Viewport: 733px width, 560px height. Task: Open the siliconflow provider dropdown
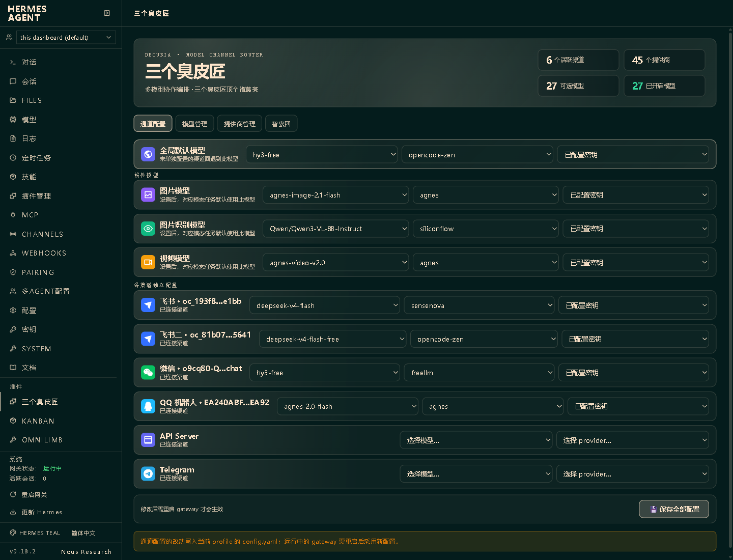tap(486, 229)
